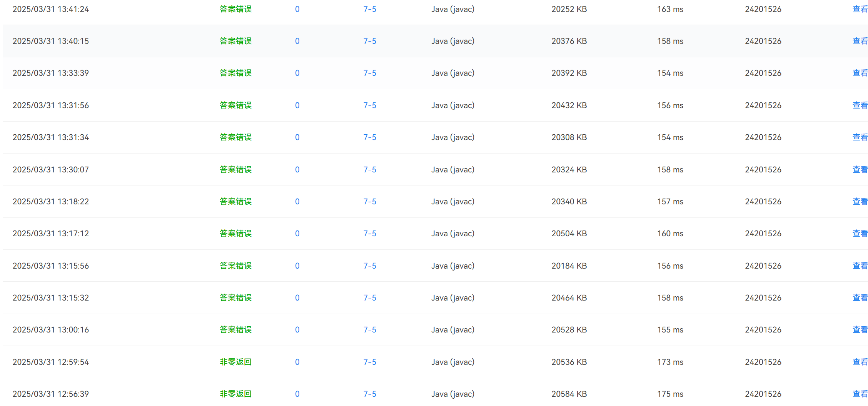Open the 7-5 link at 13:31:56
The height and width of the screenshot is (406, 868).
click(x=370, y=105)
